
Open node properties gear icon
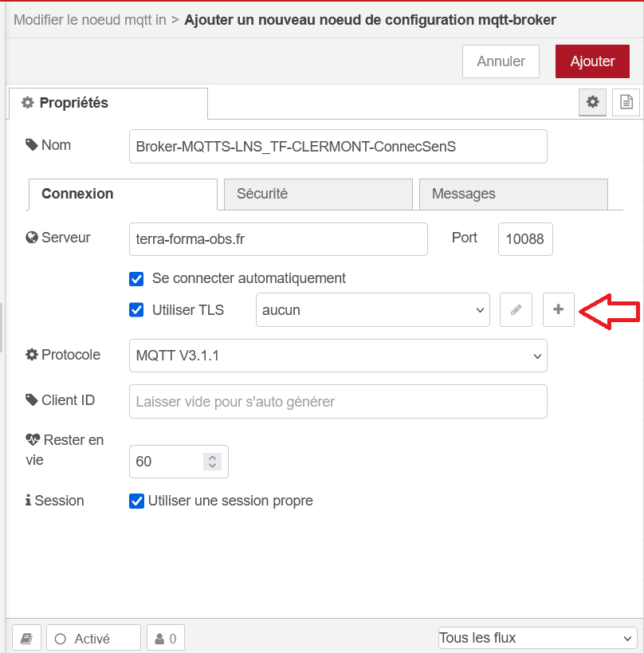pyautogui.click(x=592, y=102)
